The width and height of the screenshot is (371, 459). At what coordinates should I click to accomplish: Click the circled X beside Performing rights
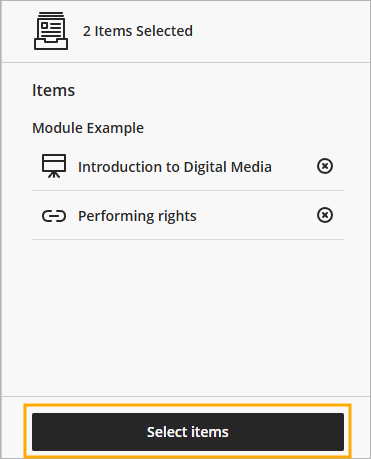pyautogui.click(x=325, y=215)
